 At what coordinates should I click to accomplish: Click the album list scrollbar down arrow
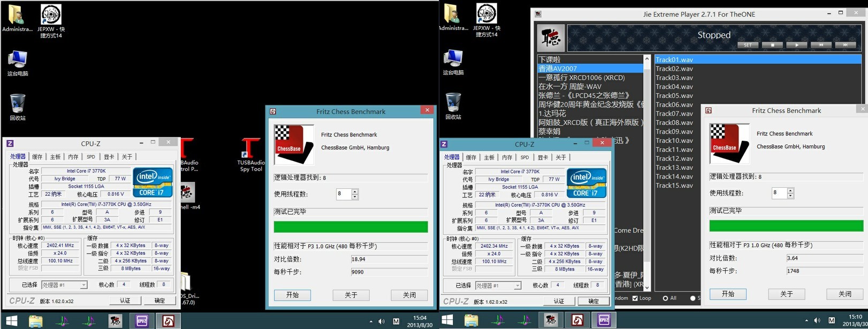(x=647, y=288)
